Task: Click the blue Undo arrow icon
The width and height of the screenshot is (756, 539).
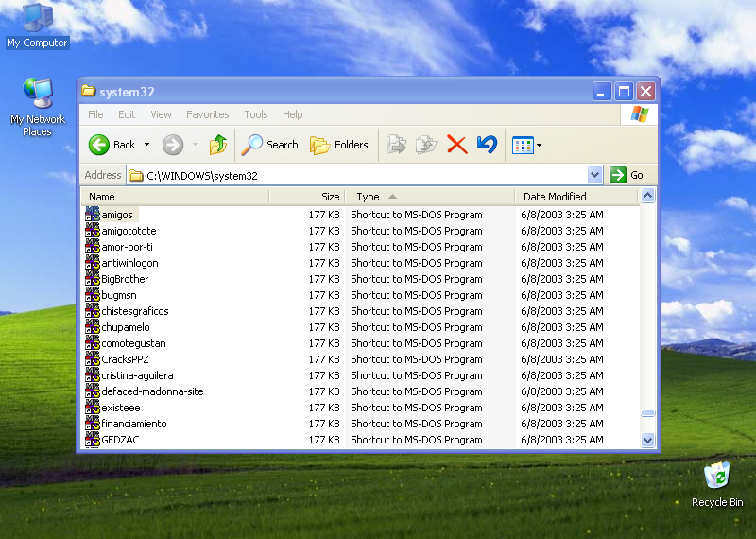Action: 487,145
